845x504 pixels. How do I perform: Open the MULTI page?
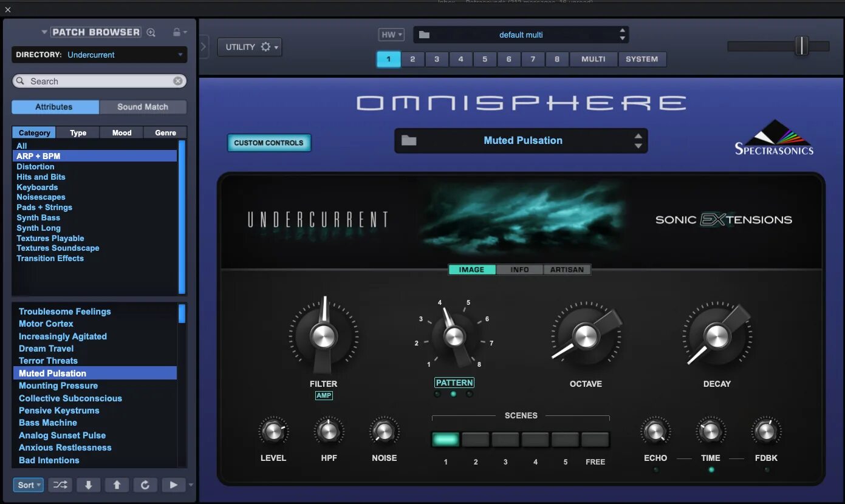tap(594, 59)
